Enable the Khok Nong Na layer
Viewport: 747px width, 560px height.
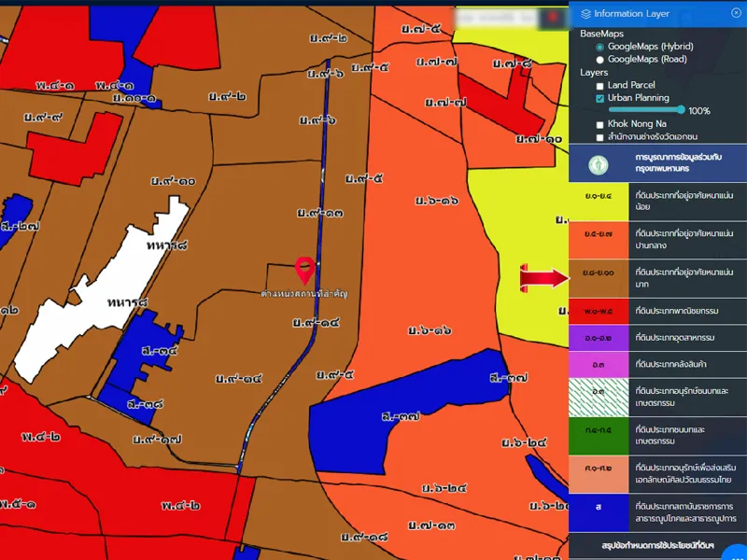coord(599,124)
